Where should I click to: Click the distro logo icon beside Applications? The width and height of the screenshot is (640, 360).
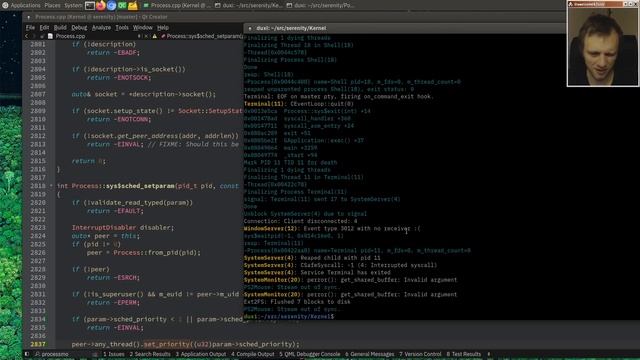[5, 6]
